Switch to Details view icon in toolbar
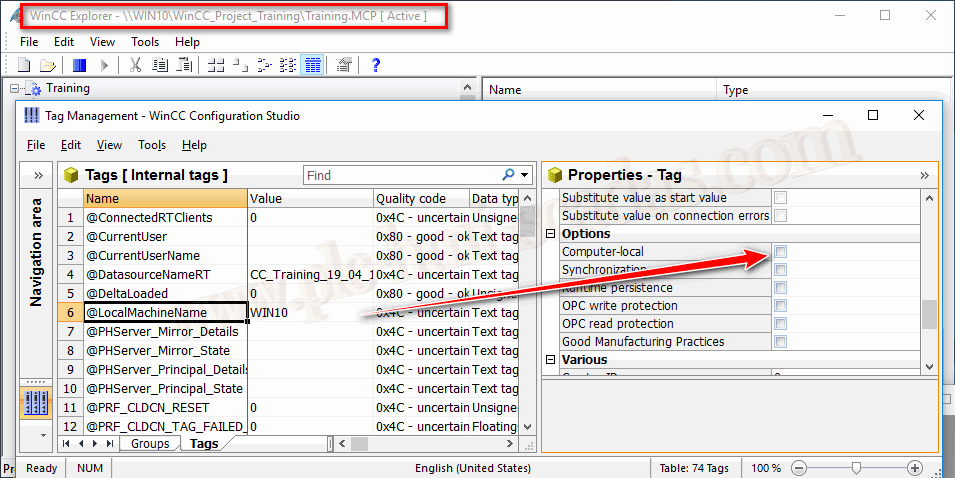 point(312,66)
